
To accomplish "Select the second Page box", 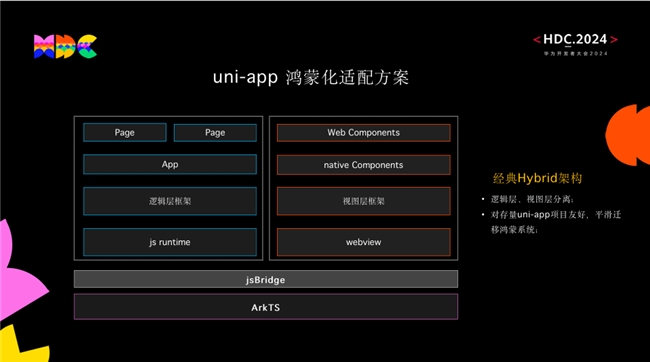I will pyautogui.click(x=215, y=133).
